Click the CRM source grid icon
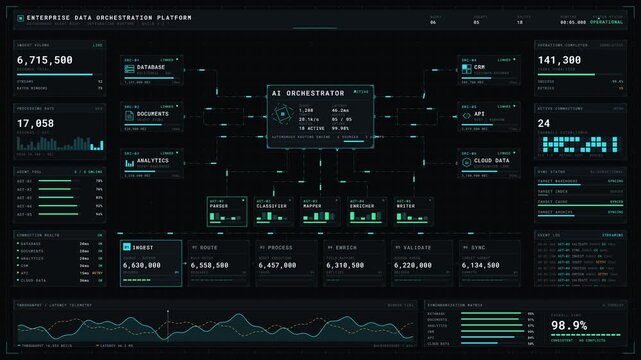The image size is (641, 360). pos(466,69)
